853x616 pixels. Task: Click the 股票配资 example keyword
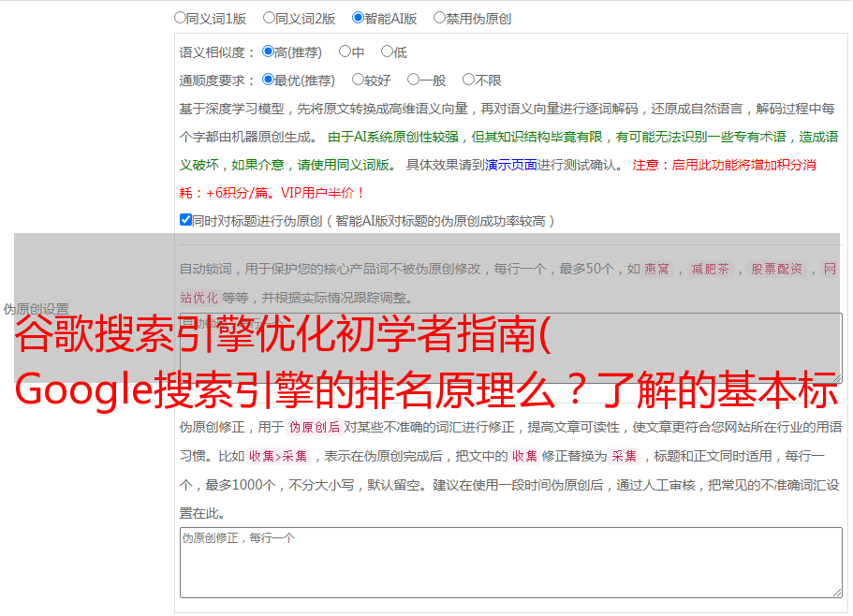pyautogui.click(x=777, y=269)
